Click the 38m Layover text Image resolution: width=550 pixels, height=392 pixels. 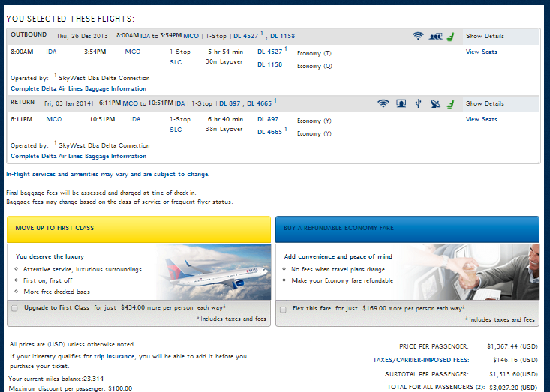click(x=224, y=130)
